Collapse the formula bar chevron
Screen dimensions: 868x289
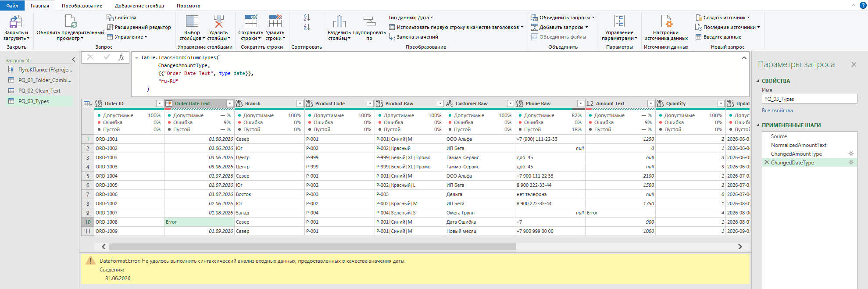tap(744, 57)
